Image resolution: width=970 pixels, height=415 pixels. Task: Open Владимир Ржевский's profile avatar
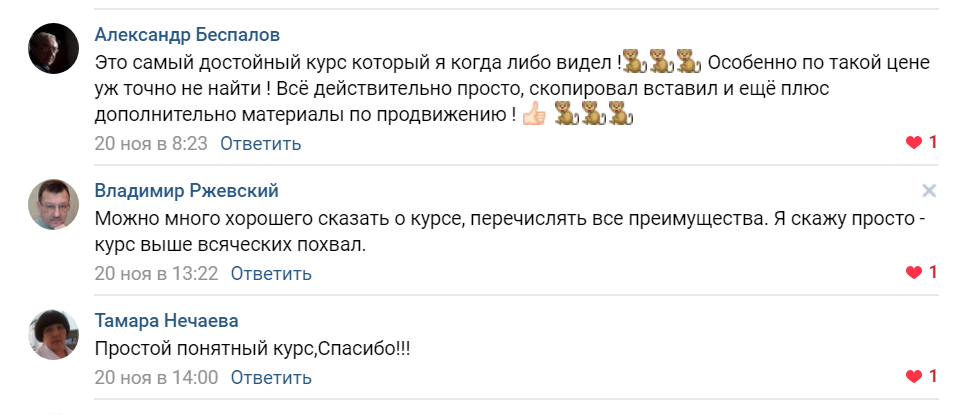[54, 205]
